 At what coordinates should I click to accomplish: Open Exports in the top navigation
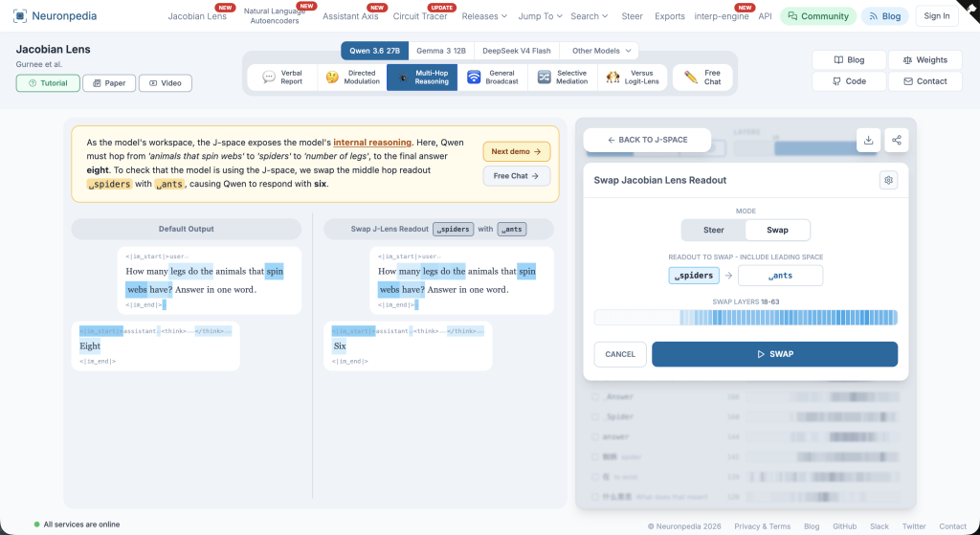pos(669,16)
